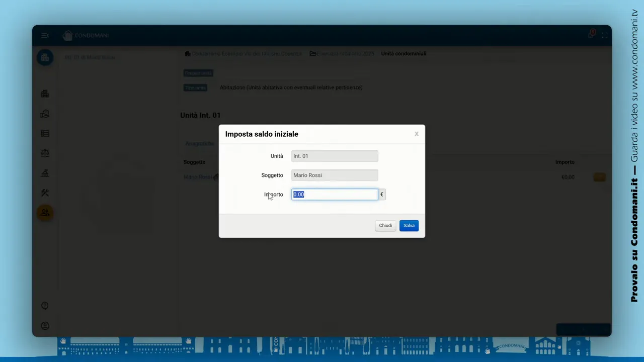Screen dimensions: 644x362
Task: Click the disabled Soggetto field
Action: [x=335, y=175]
